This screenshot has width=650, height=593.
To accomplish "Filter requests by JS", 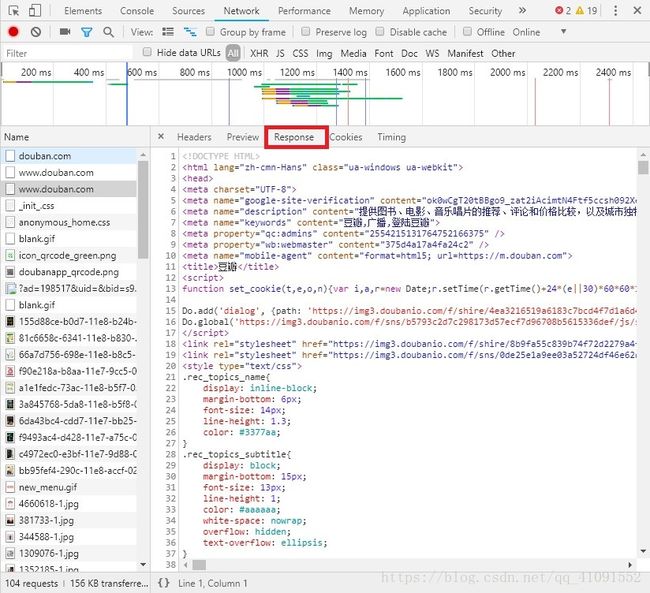I will point(280,53).
